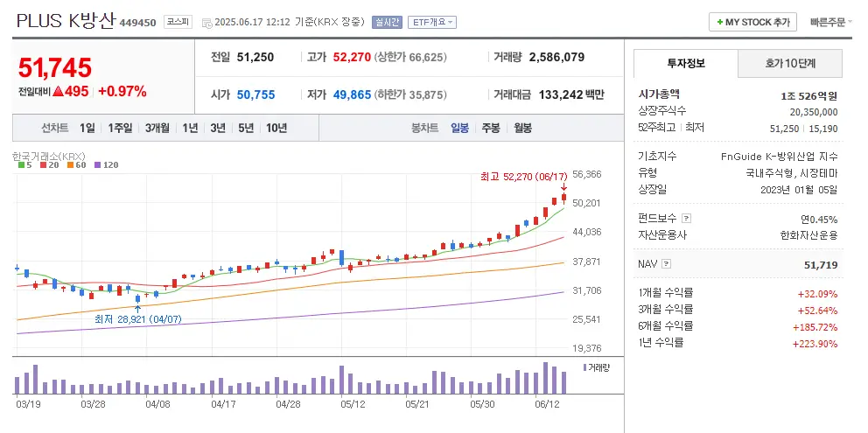Toggle the 5-day moving average legend
Screen dimensions: 868x433
[26, 164]
